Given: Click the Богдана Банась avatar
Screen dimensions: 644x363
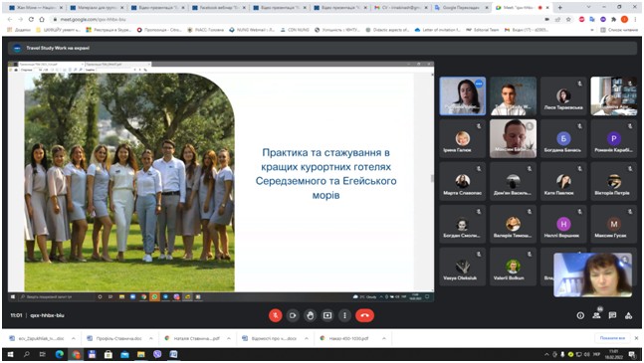Looking at the screenshot, I should (563, 138).
